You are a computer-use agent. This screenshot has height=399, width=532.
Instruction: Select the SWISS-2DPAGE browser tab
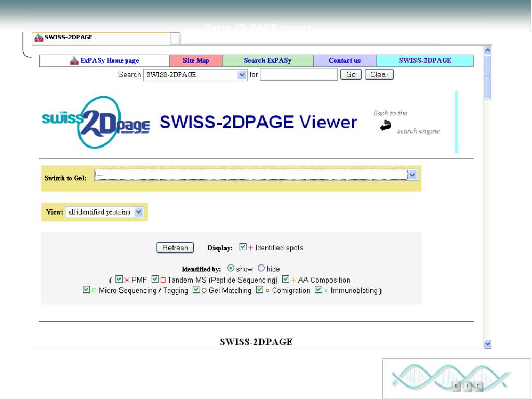pyautogui.click(x=101, y=37)
